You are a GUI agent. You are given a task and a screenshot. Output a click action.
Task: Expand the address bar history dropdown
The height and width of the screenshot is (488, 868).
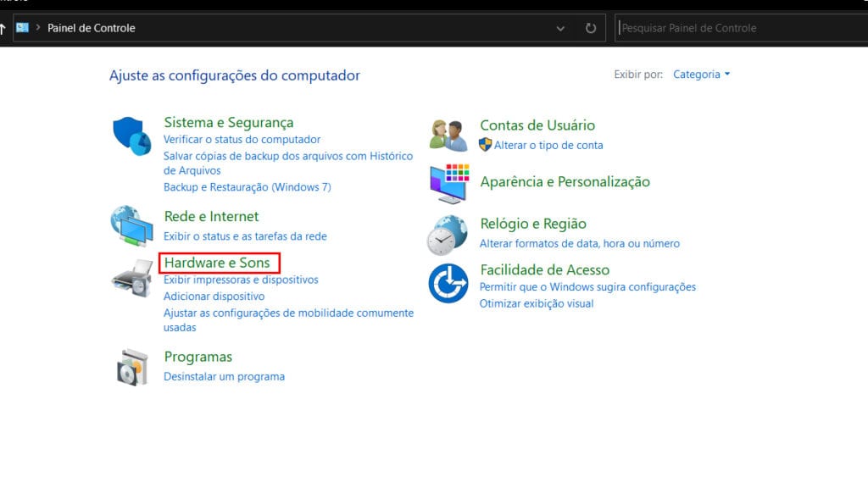tap(560, 28)
